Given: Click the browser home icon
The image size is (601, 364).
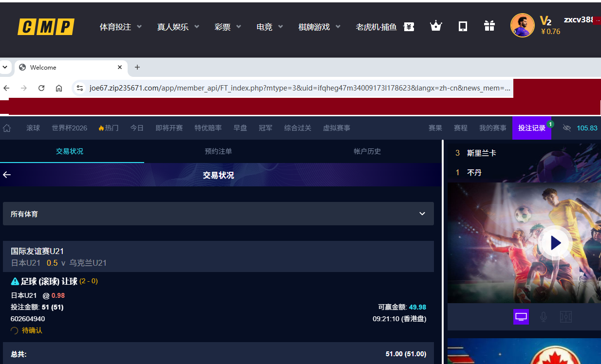Looking at the screenshot, I should point(59,88).
